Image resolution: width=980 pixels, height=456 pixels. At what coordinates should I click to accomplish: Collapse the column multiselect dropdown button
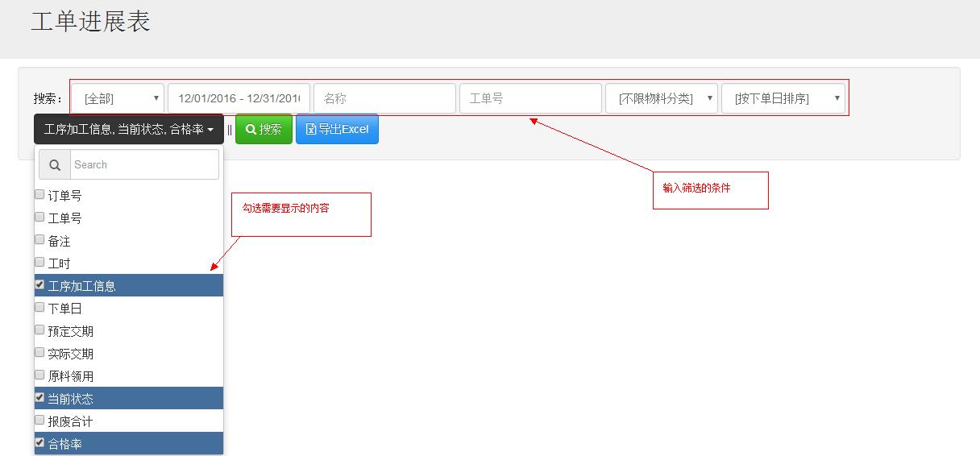[x=129, y=129]
